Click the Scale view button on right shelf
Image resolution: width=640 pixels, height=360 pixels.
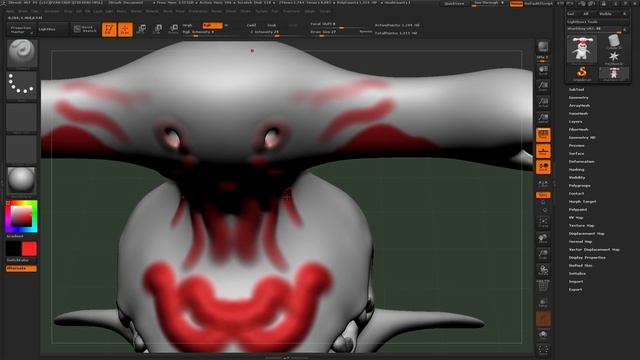543,254
